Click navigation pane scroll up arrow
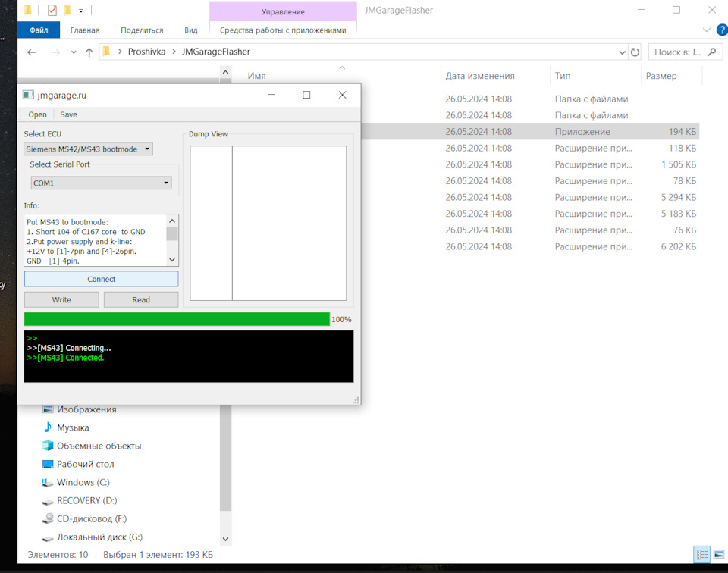The width and height of the screenshot is (728, 573). tap(225, 72)
